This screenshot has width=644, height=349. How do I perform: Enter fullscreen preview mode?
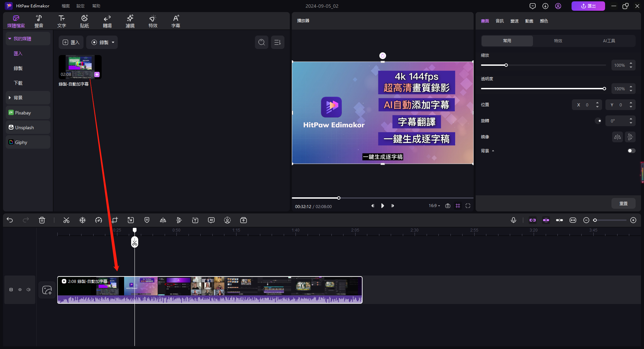[x=468, y=206]
